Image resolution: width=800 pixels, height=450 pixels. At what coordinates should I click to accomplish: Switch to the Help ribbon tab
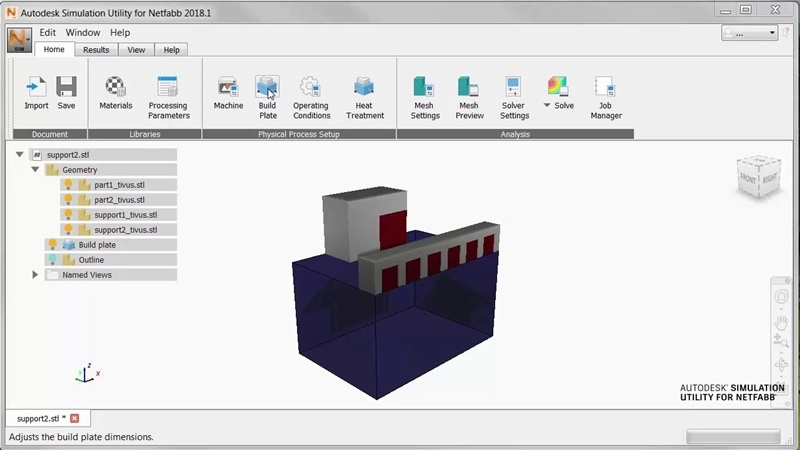[x=171, y=50]
